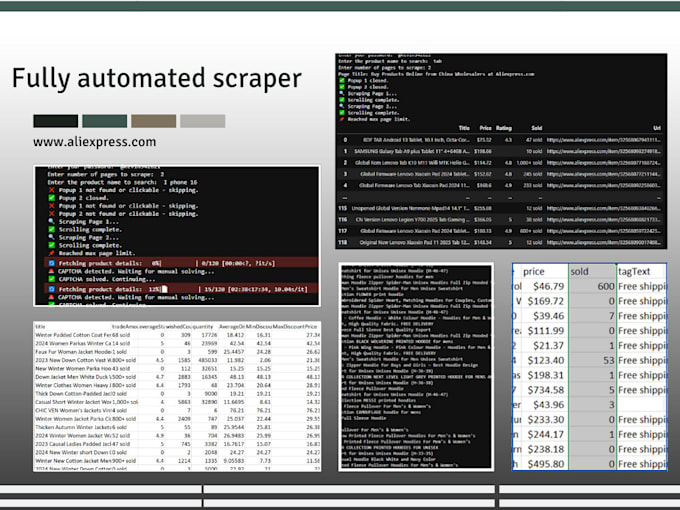Screen dimensions: 680x510
Task: Click the $169.72 price cell
Action: tap(546, 301)
